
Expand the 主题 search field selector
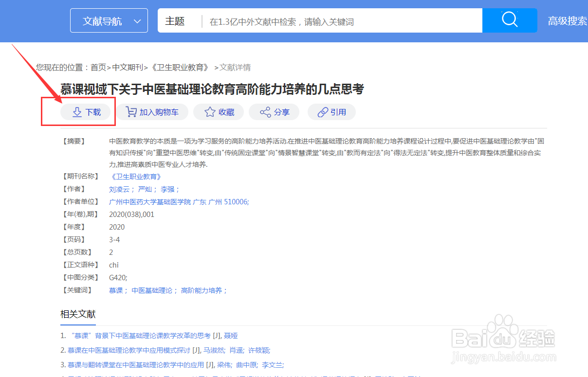click(x=175, y=20)
